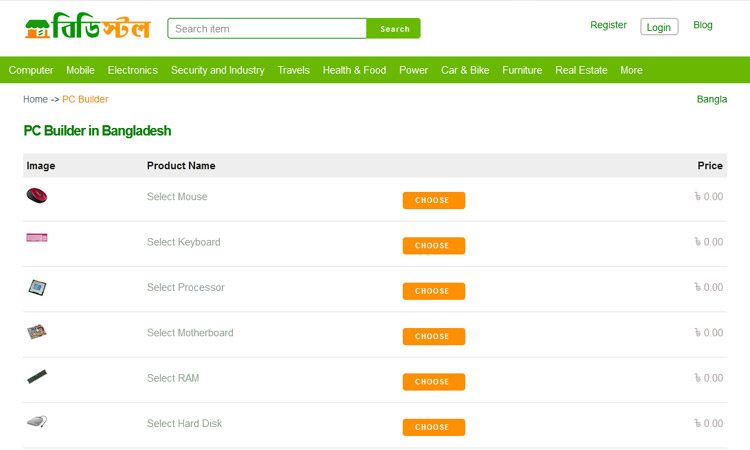Click the processor chip image
This screenshot has width=750, height=450.
[37, 288]
